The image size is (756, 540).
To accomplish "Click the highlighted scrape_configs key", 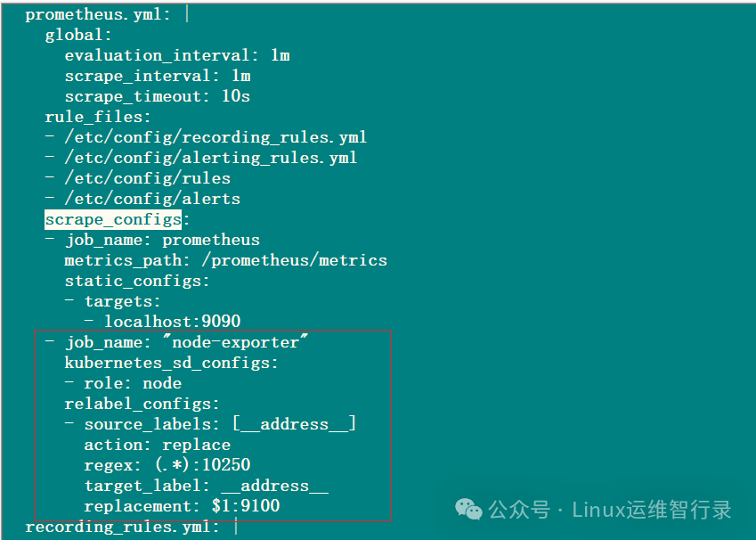I will (x=113, y=219).
